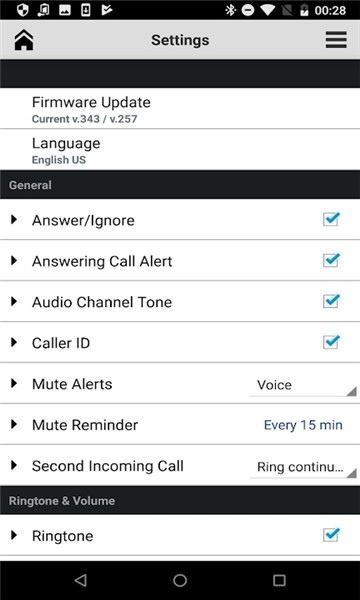Open recent apps square button
Image resolution: width=360 pixels, height=600 pixels.
coord(279,580)
